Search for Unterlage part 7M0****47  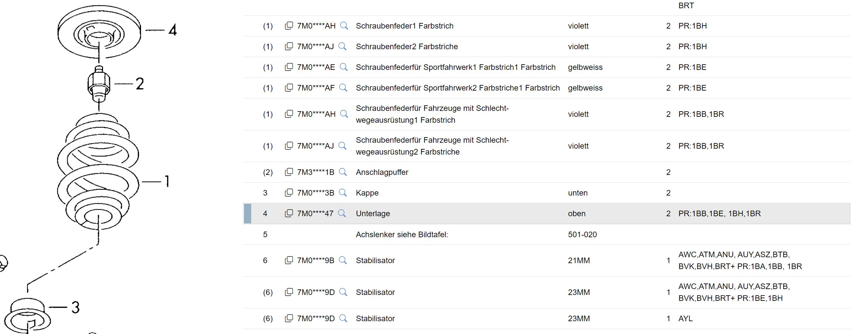[342, 214]
